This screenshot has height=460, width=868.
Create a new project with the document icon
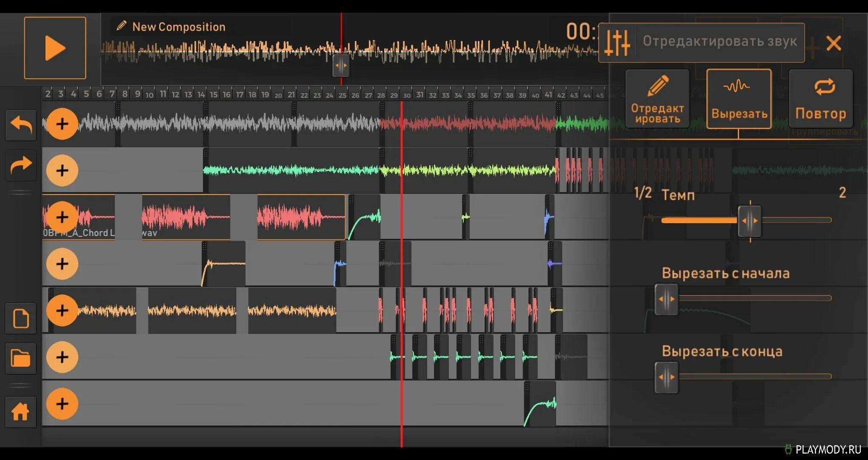[21, 319]
